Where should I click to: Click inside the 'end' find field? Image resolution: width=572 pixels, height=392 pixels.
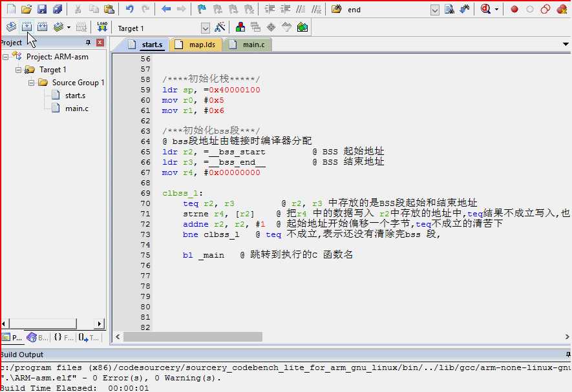(x=388, y=10)
